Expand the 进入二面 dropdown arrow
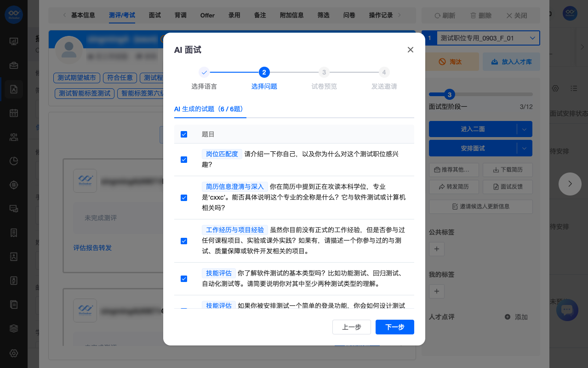 pyautogui.click(x=525, y=129)
